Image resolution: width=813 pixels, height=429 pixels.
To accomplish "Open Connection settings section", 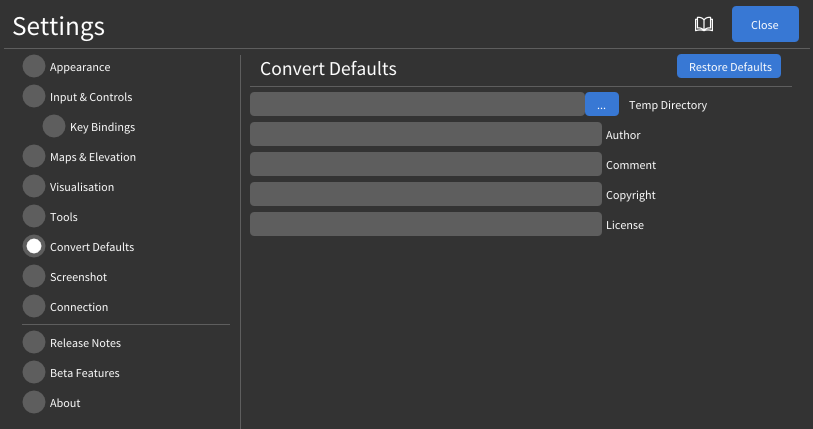I will pos(34,307).
